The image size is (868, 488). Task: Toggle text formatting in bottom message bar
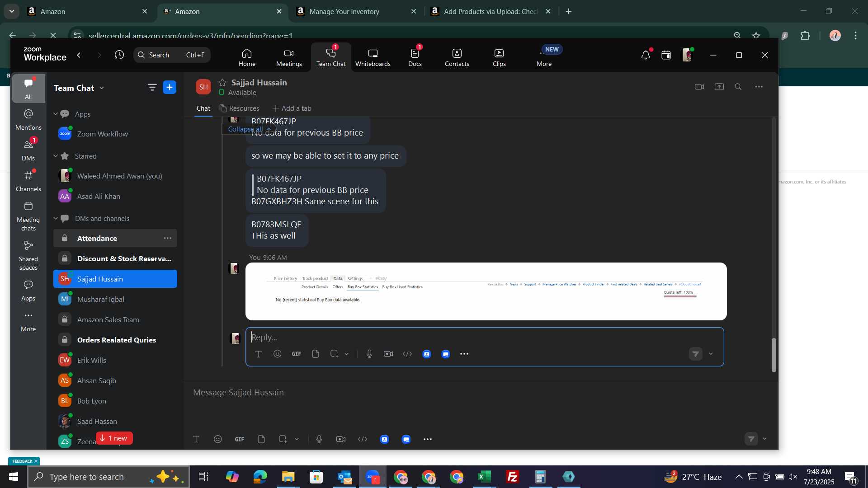click(196, 439)
